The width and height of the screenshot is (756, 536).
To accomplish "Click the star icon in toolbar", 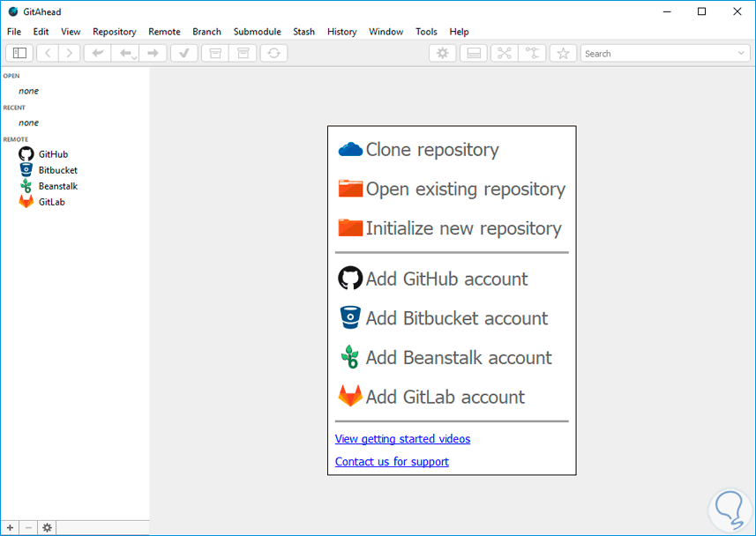I will click(563, 53).
